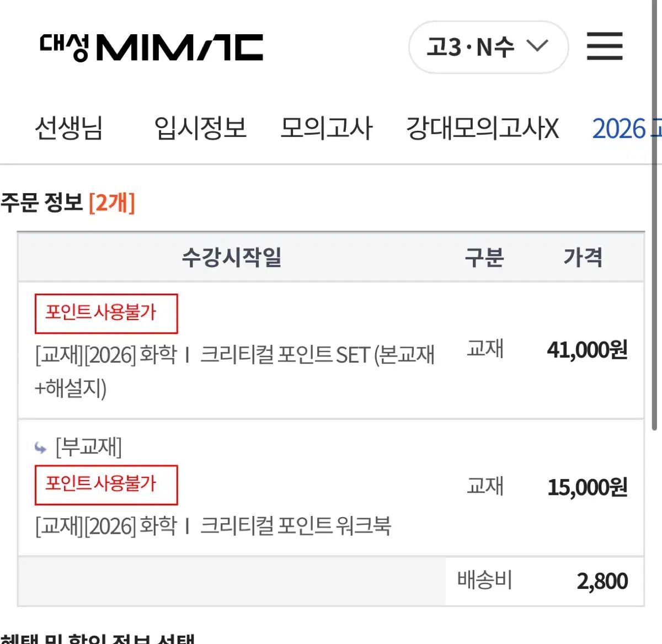
Task: Open the blue 2026 menu tab
Action: [x=627, y=129]
